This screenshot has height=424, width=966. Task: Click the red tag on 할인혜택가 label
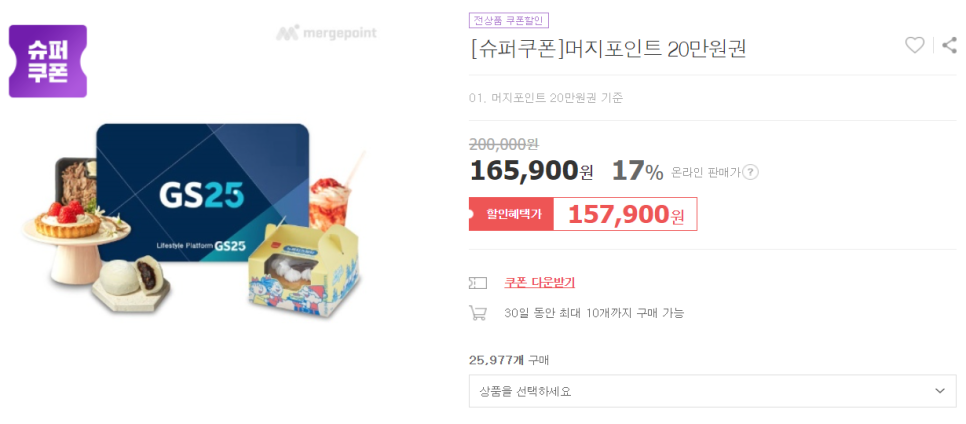(511, 214)
